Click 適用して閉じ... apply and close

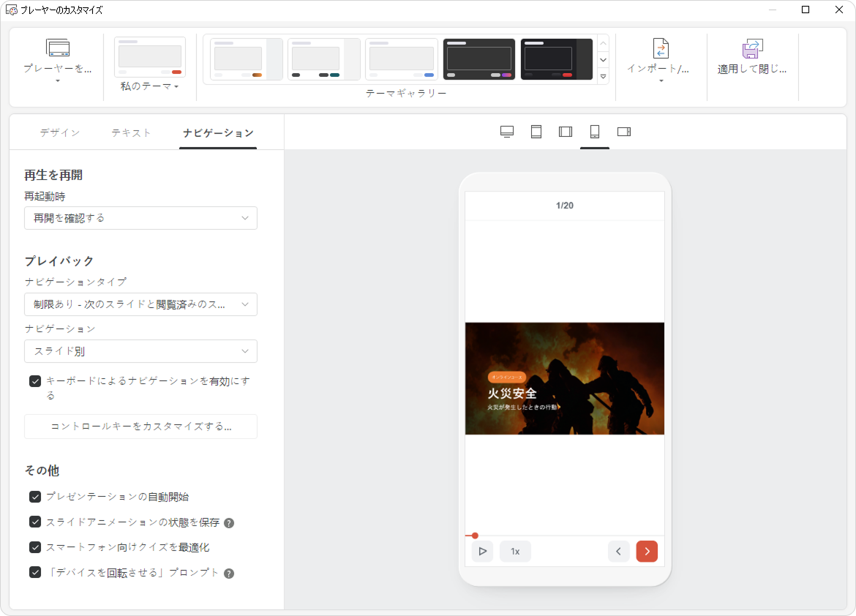click(x=751, y=57)
